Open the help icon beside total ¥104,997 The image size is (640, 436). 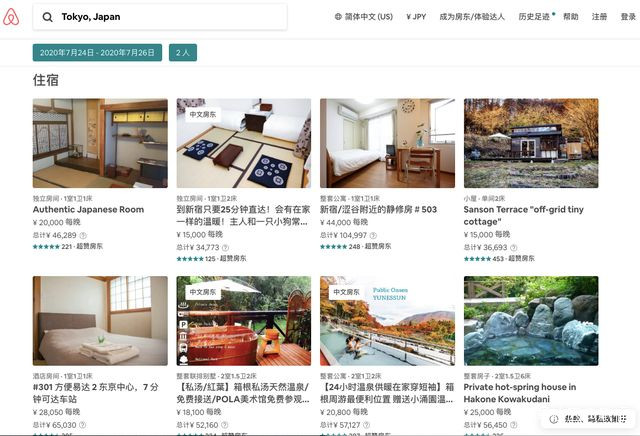pos(373,235)
